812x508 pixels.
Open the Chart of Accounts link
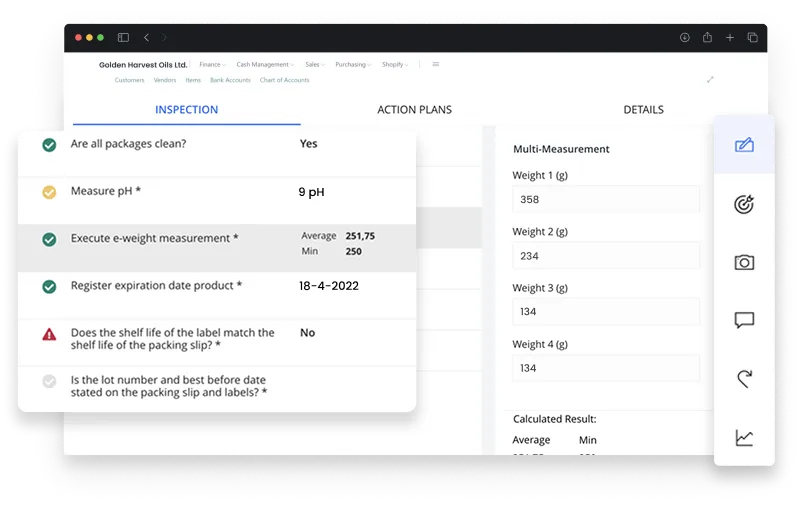[x=284, y=80]
